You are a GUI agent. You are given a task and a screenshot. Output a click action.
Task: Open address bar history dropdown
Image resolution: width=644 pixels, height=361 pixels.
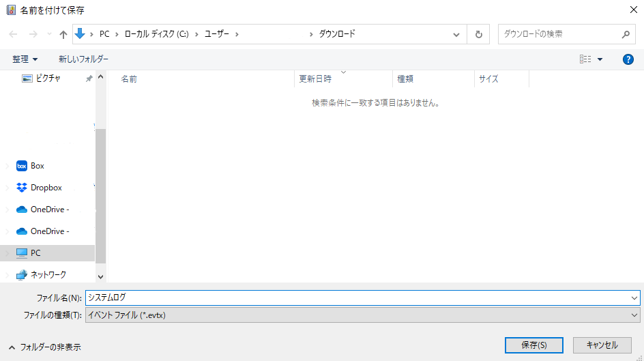pos(456,35)
